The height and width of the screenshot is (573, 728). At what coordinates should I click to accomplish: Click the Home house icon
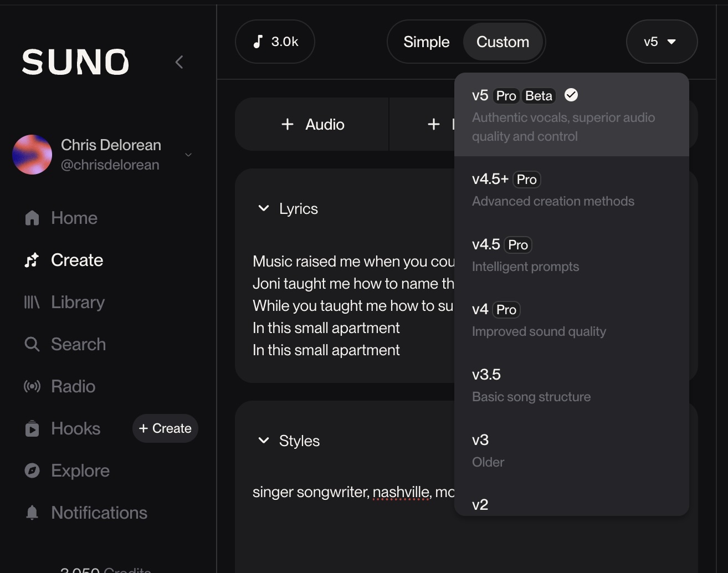click(32, 218)
